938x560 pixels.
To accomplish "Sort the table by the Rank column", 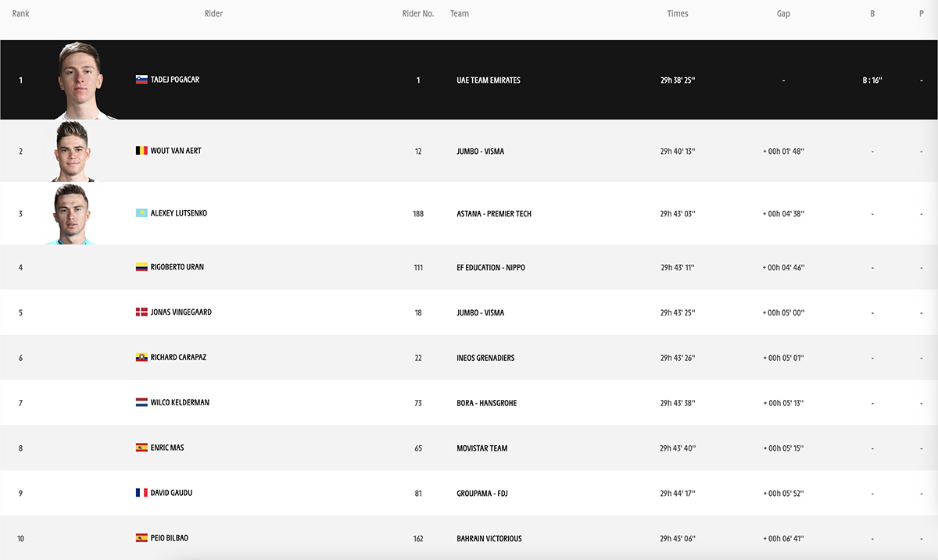I will click(x=21, y=13).
